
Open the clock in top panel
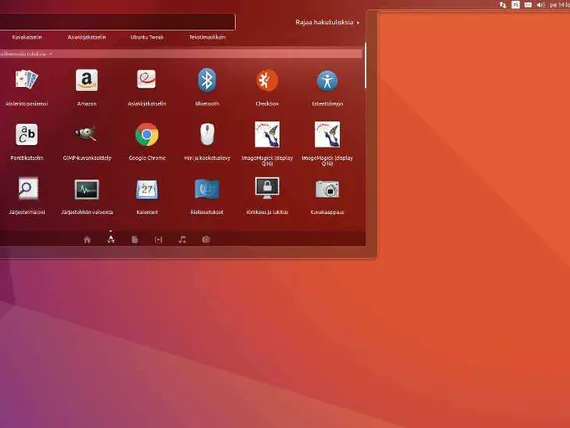[559, 5]
